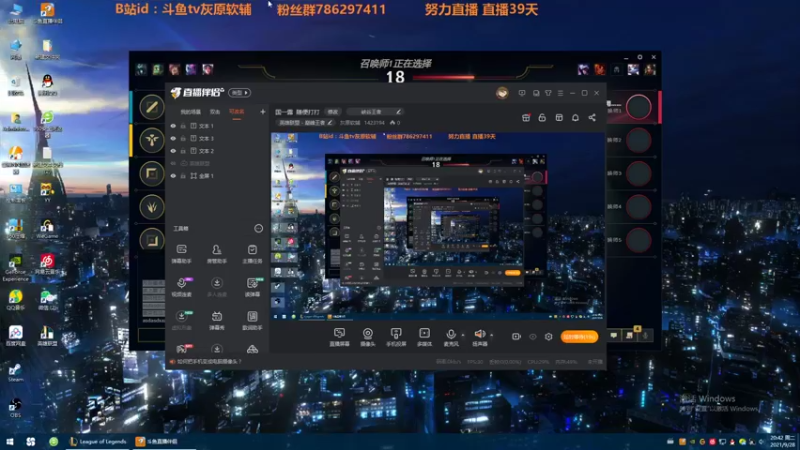Expand the speaker volume arrow
This screenshot has height=450, width=800.
[491, 335]
